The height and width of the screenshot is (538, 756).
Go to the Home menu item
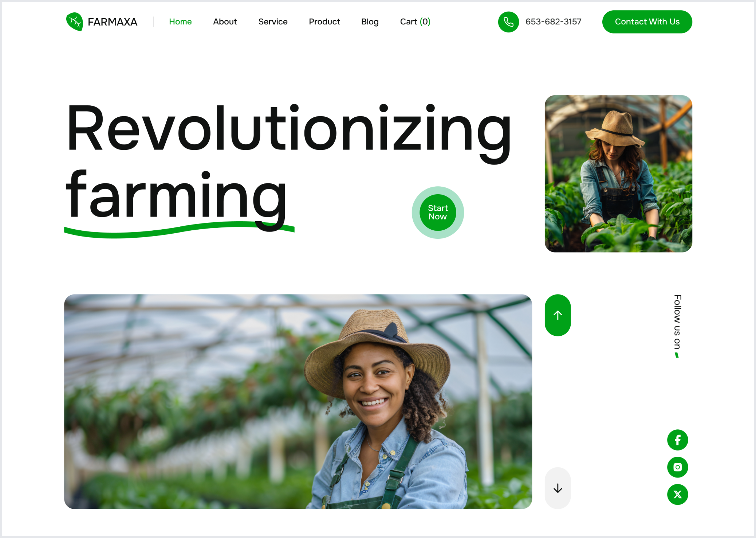click(x=180, y=22)
